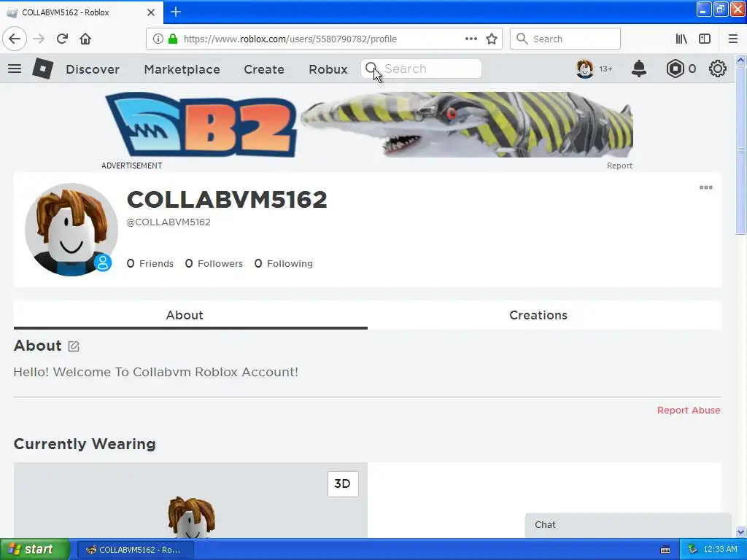Click the SB2 shark advertisement banner

tap(368, 125)
